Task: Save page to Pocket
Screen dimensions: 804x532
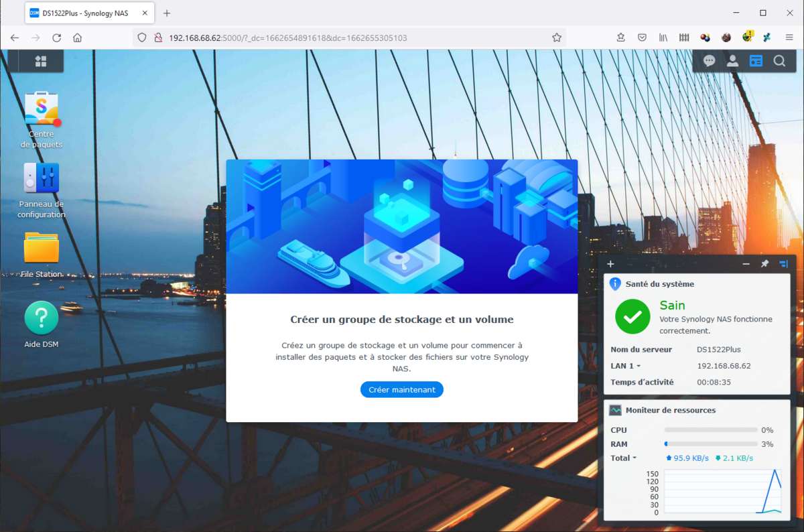Action: point(642,38)
